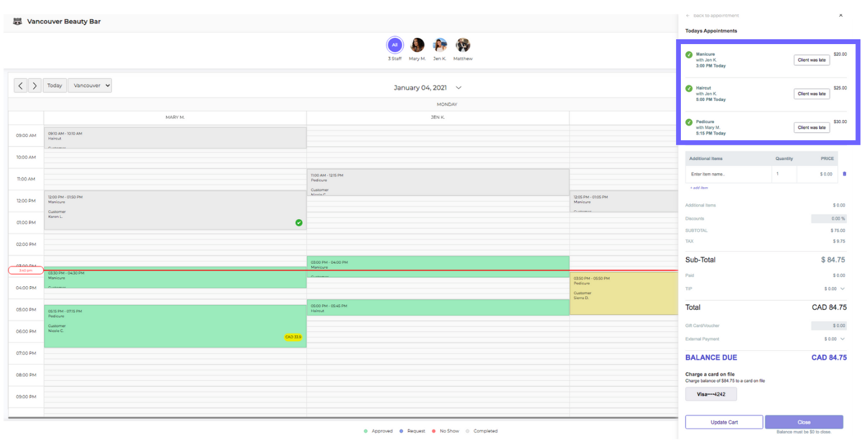Toggle the green check beside Haircut appointment
Image resolution: width=868 pixels, height=445 pixels.
689,89
